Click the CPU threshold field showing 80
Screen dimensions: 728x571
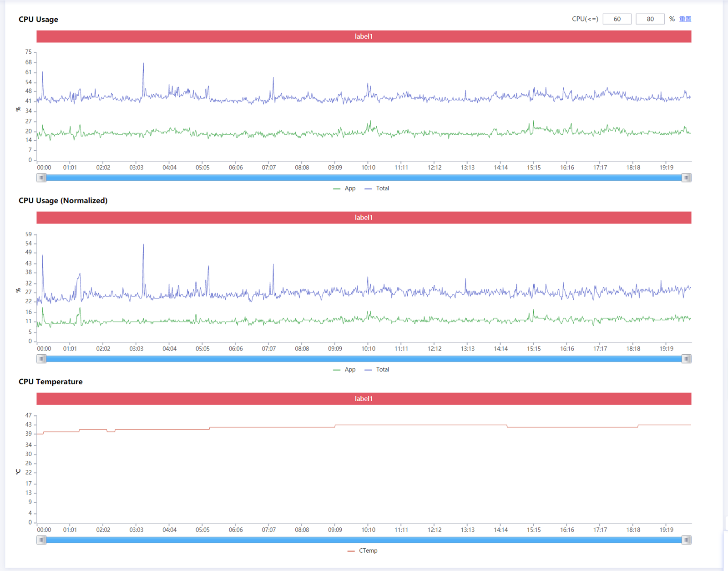650,19
